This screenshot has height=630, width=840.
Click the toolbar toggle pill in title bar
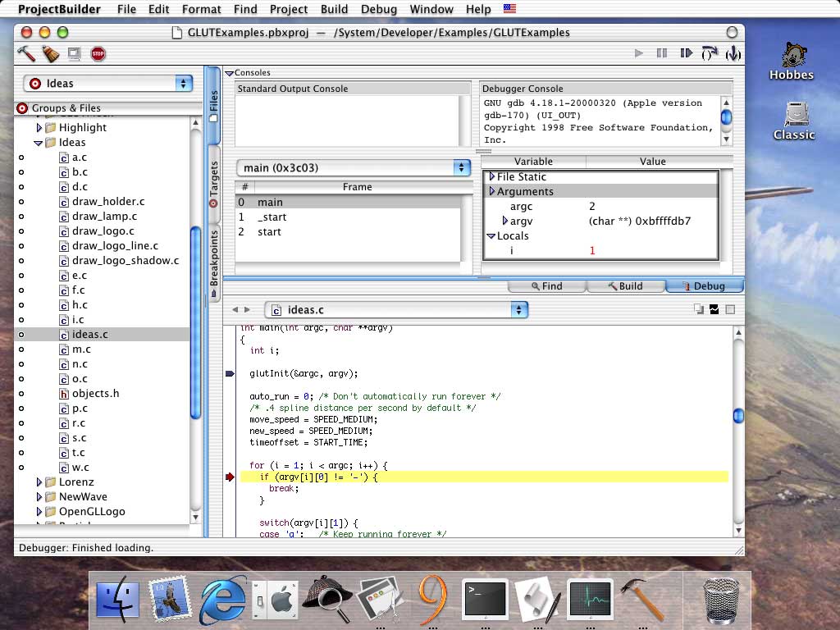(x=732, y=32)
